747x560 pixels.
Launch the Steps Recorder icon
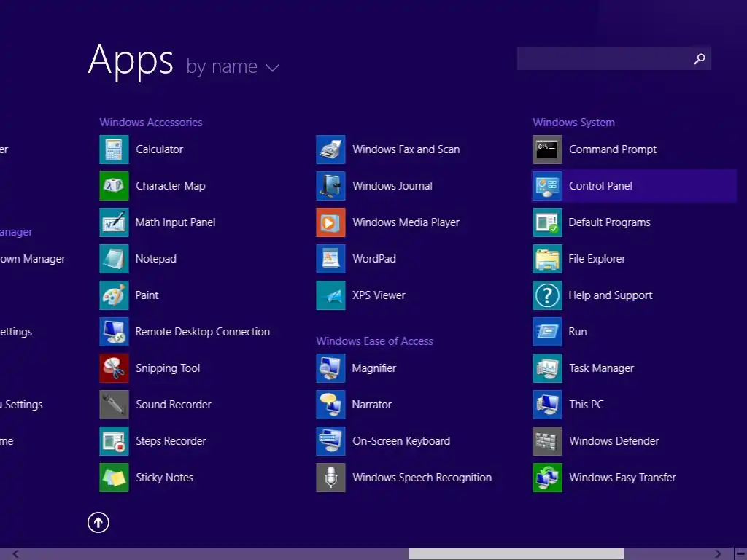coord(114,441)
